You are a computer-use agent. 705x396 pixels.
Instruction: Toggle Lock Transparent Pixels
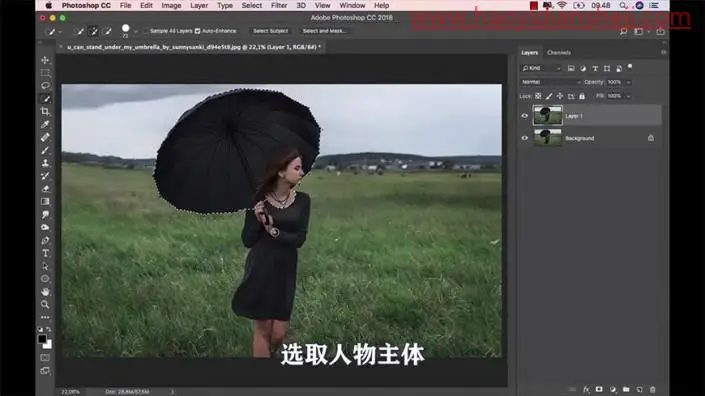pyautogui.click(x=538, y=96)
